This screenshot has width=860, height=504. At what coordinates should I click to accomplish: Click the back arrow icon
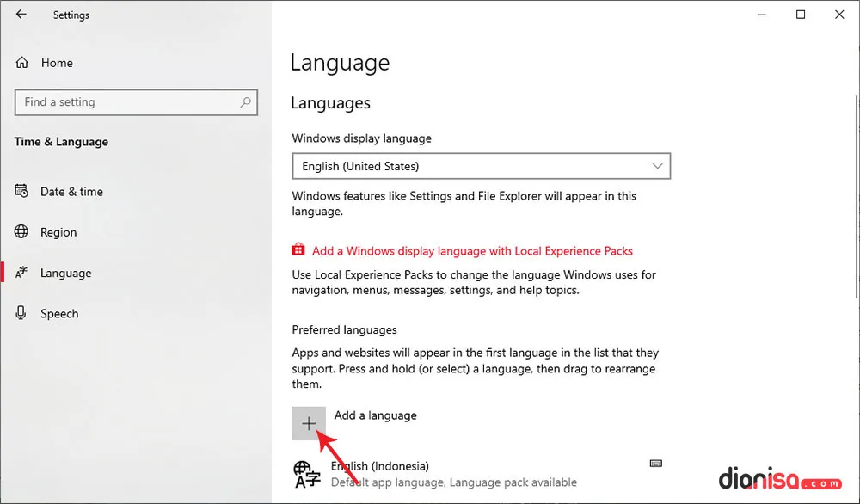point(21,15)
